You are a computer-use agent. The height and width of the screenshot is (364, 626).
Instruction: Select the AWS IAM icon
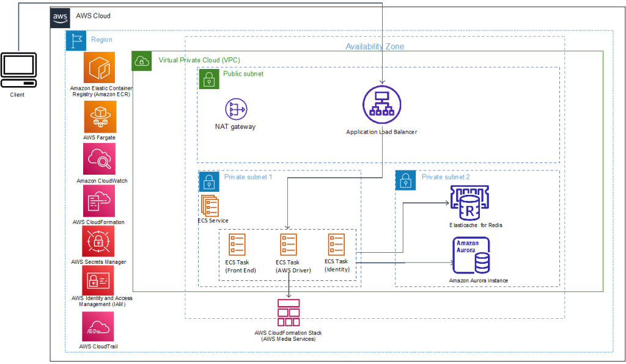click(100, 281)
